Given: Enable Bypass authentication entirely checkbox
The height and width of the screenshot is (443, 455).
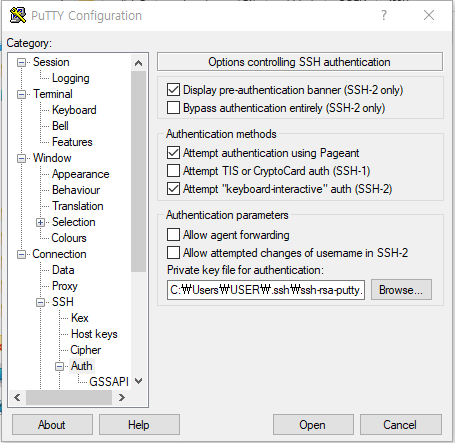Looking at the screenshot, I should click(x=173, y=108).
